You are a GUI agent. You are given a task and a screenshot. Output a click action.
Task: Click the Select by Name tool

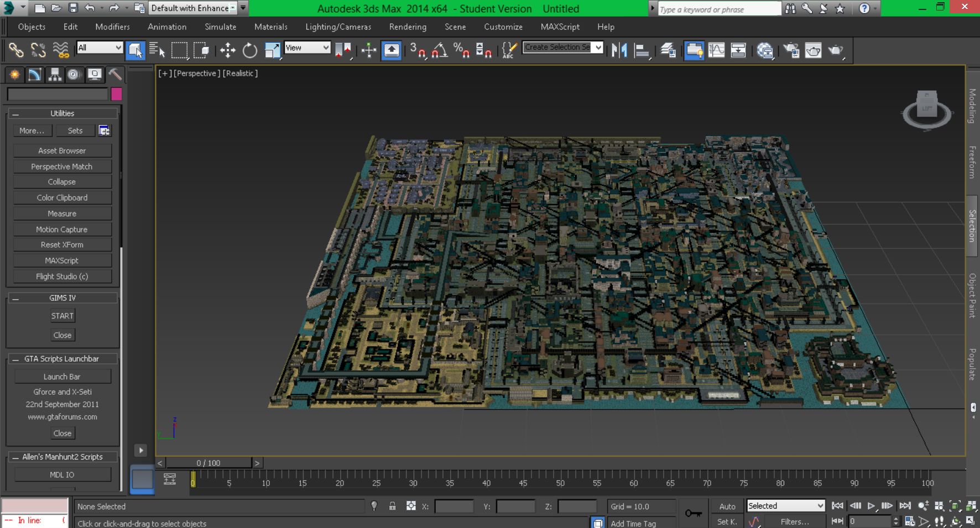pos(157,50)
